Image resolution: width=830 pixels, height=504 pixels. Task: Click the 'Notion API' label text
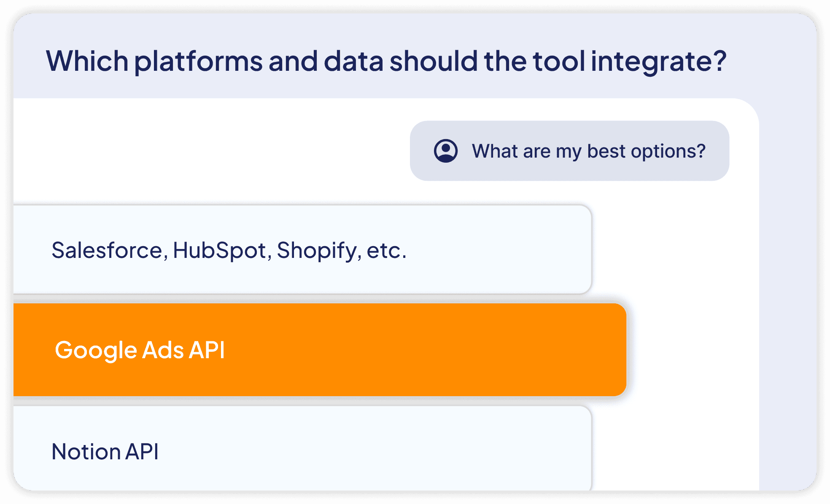[x=105, y=451]
